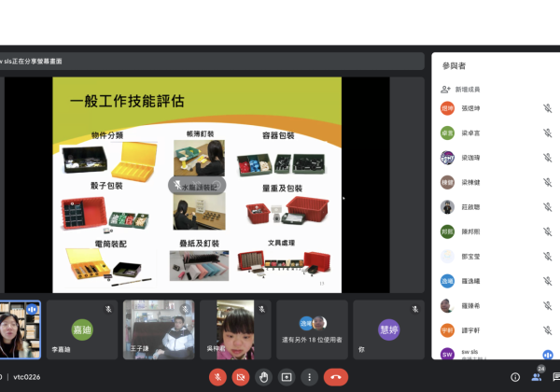Hang up and leave the call
Image resolution: width=560 pixels, height=392 pixels.
(336, 377)
